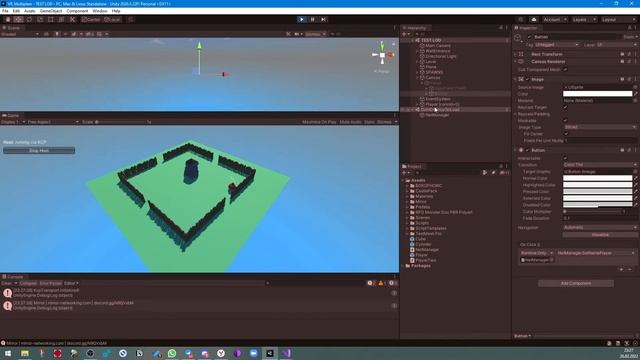This screenshot has height=360, width=640.
Task: Open the scene Gizmos dropdown
Action: 316,34
